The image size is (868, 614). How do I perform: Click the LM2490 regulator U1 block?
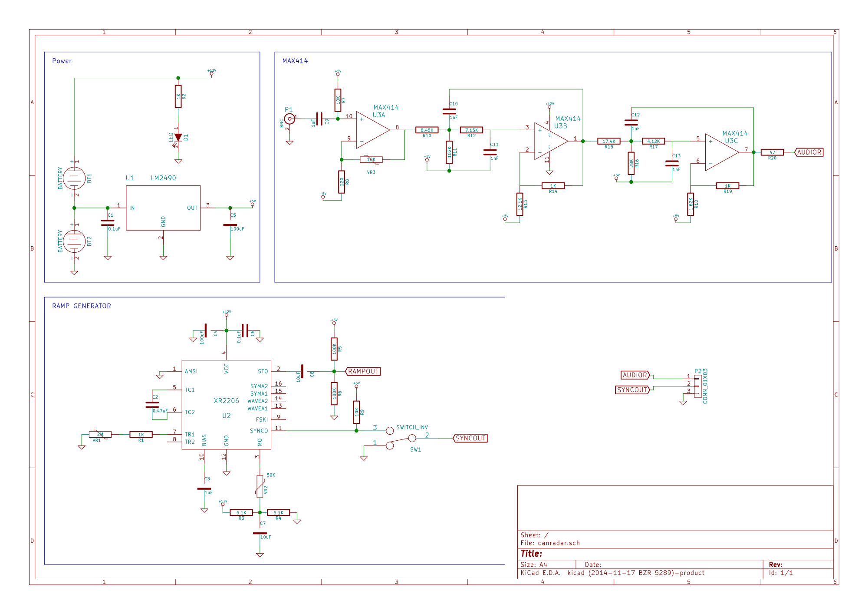163,208
